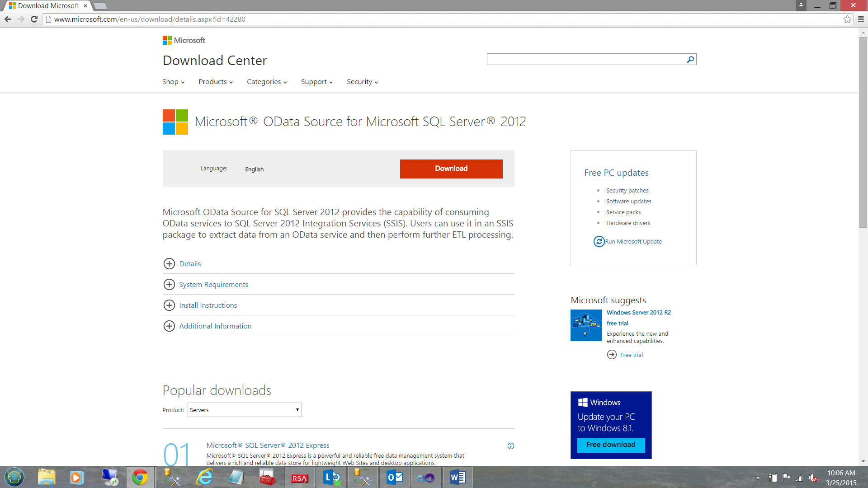Click the red Download button

point(451,169)
